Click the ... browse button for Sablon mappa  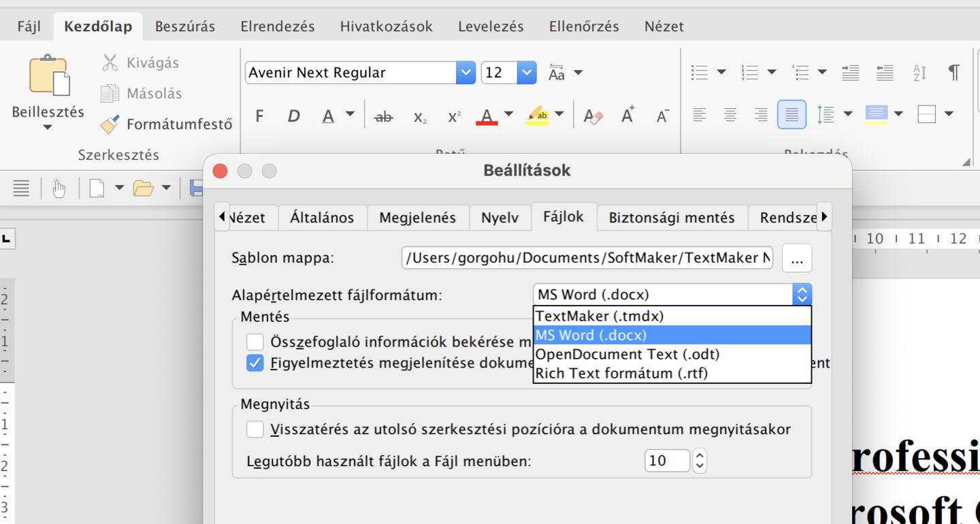coord(797,259)
